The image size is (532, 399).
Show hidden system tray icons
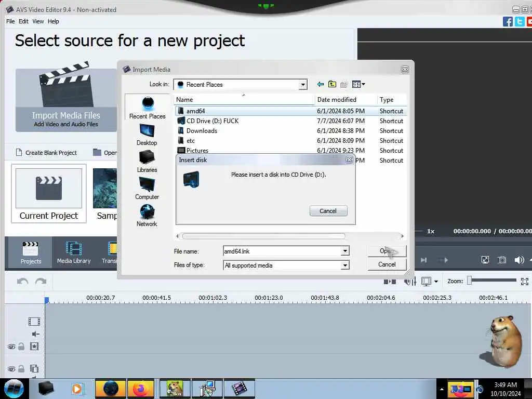tap(442, 389)
